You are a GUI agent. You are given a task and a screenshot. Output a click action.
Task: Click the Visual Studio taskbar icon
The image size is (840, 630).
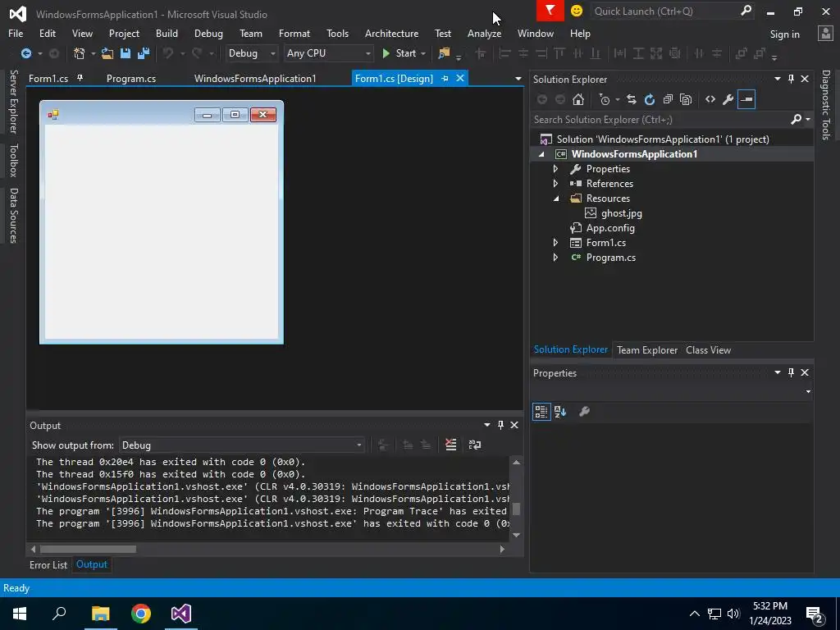181,614
